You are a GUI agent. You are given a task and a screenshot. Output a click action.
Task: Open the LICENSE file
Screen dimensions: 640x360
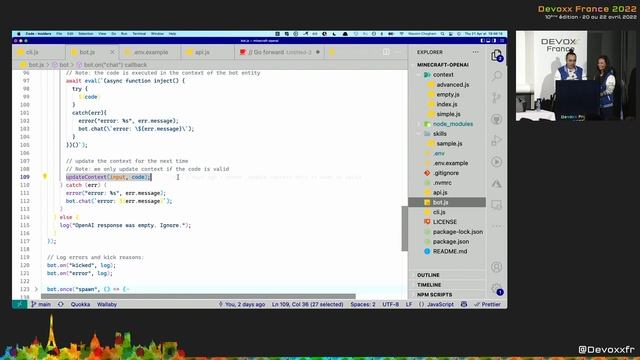pos(444,222)
